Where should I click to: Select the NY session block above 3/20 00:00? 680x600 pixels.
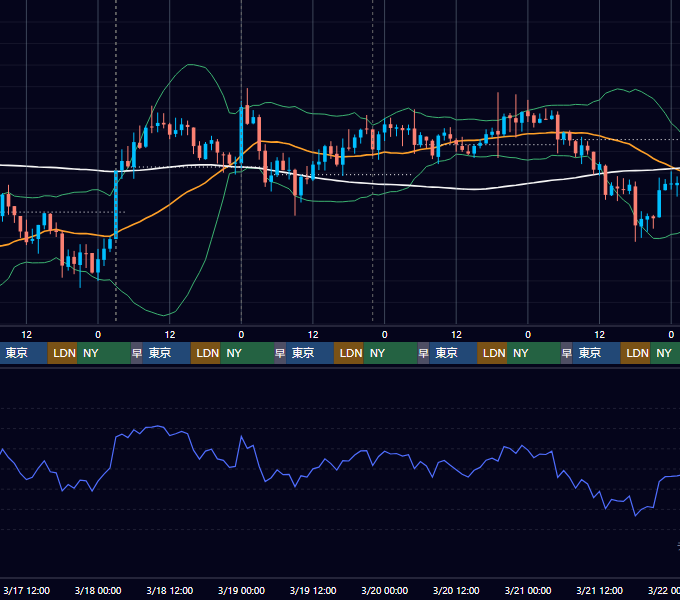pyautogui.click(x=390, y=353)
